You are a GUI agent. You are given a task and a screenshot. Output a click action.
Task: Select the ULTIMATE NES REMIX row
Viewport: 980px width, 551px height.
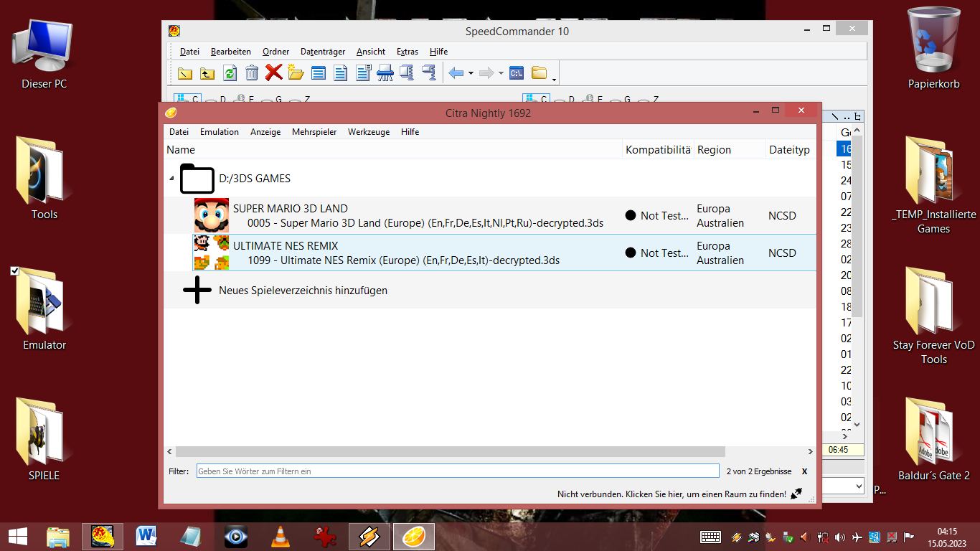(x=490, y=253)
